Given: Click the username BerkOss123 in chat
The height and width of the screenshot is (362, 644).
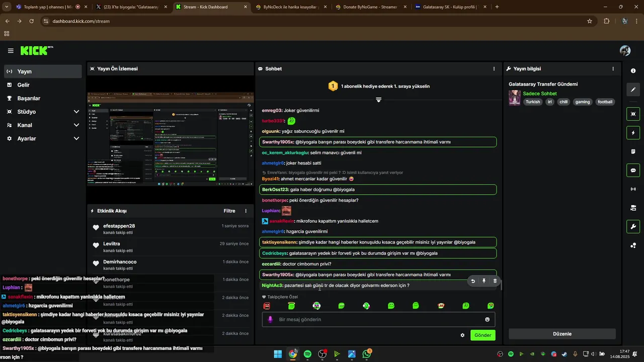Looking at the screenshot, I should click(275, 190).
